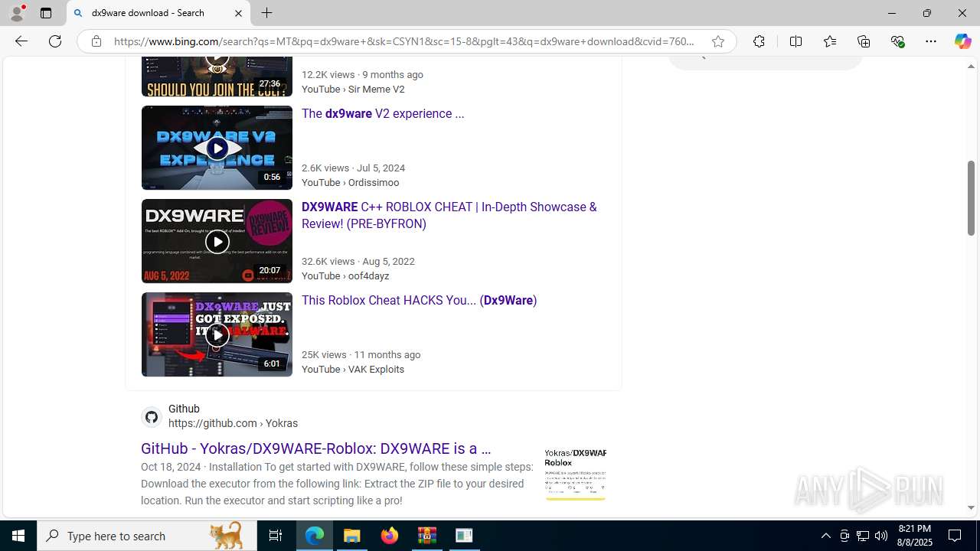Open Collections panel

[864, 41]
